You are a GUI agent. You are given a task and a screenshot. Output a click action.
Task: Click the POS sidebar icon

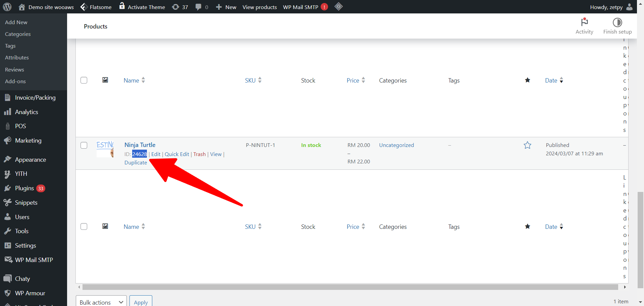tap(7, 126)
